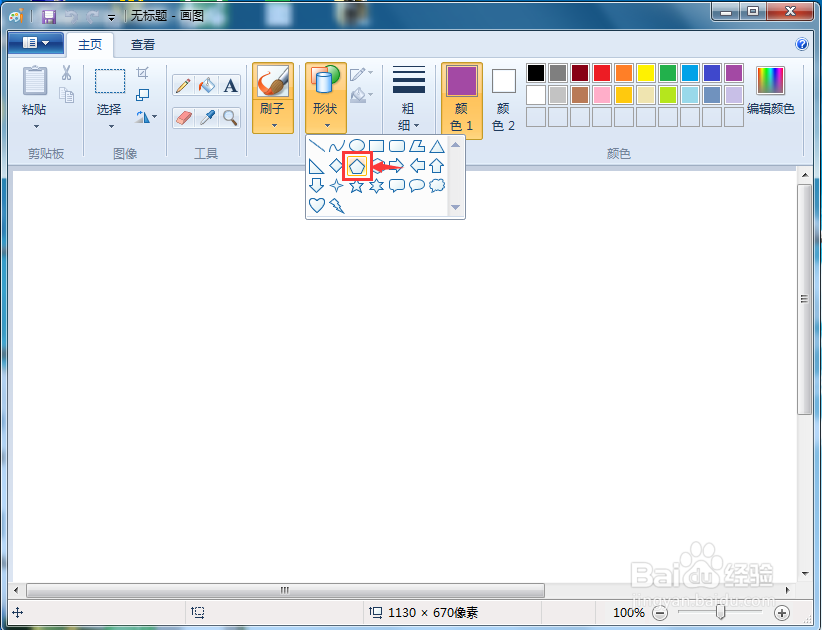The height and width of the screenshot is (630, 822).
Task: Pick the rounded rectangle shape
Action: tap(397, 146)
